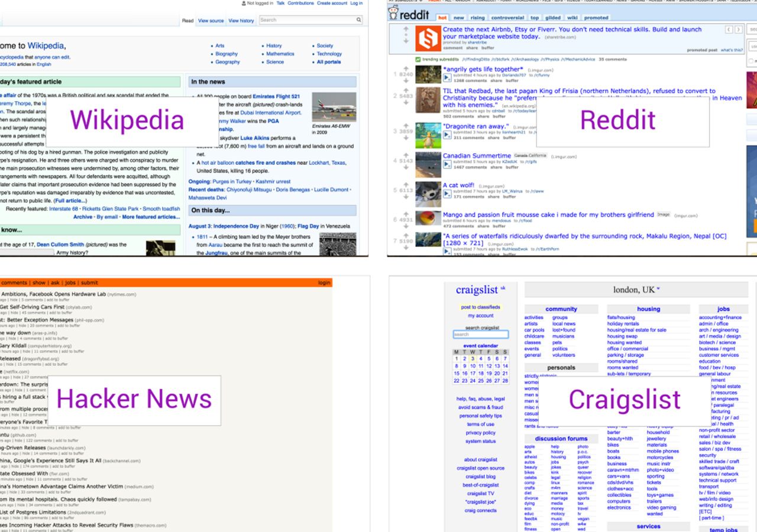757x532 pixels.
Task: Open "Emirates Flight 521" Wikipedia news link
Action: point(276,96)
